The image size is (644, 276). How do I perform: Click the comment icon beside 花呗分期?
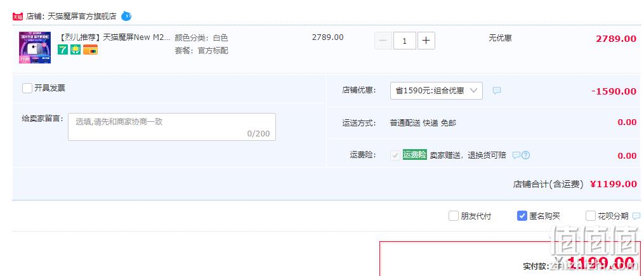click(636, 216)
